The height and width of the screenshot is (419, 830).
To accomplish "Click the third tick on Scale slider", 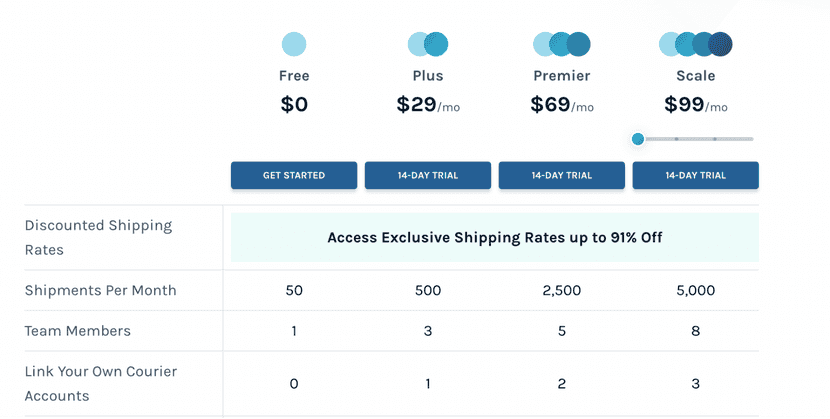I will click(x=715, y=139).
